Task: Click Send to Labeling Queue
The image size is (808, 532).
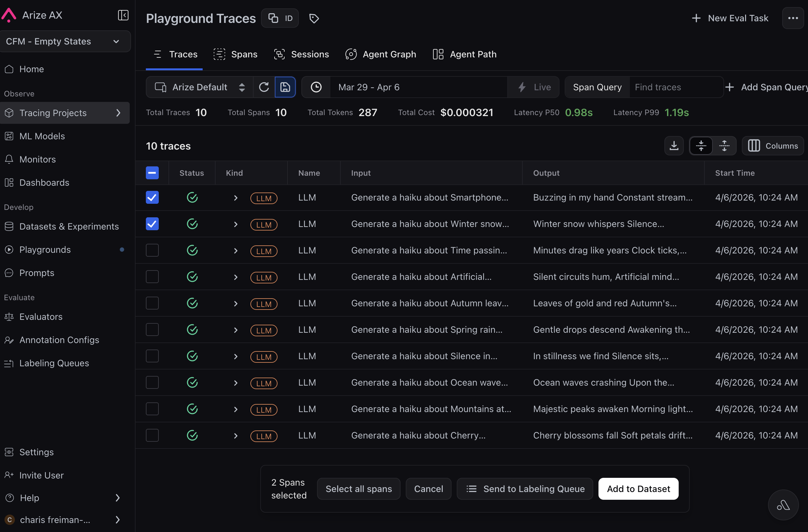Action: click(525, 488)
